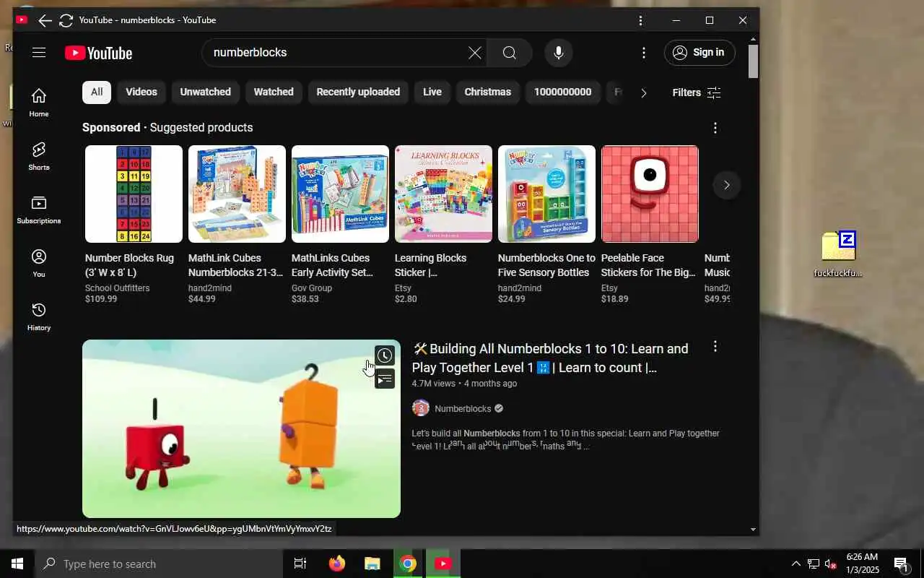Select the Videos filter chip
The image size is (924, 578).
[x=141, y=92]
